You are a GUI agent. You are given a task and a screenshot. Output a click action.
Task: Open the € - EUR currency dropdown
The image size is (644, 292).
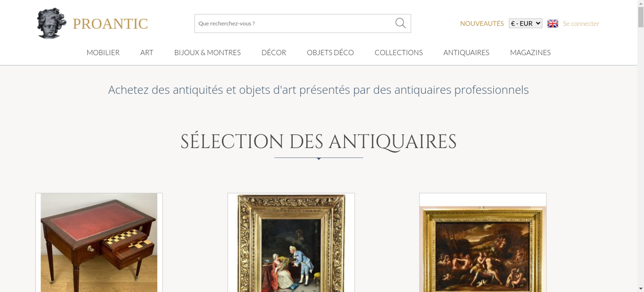pyautogui.click(x=526, y=23)
